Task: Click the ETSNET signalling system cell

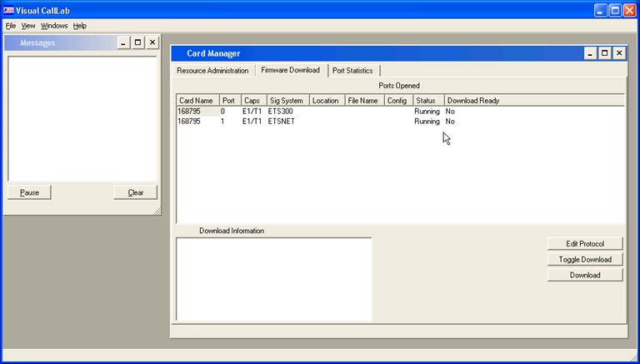Action: point(281,122)
